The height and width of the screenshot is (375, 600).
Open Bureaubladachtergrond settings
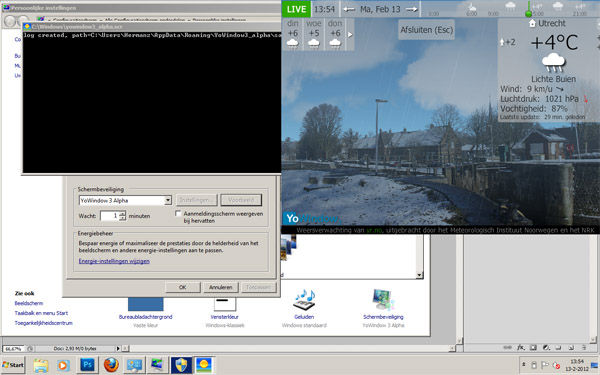(x=145, y=317)
